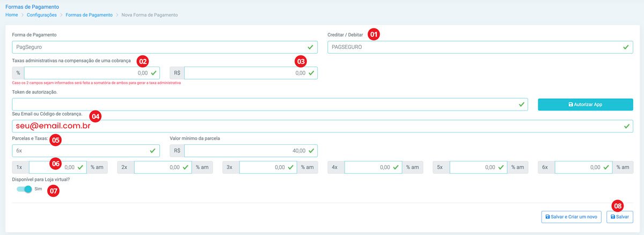Click green checkmark in Forma de Pagamento field
644x235 pixels.
[x=310, y=47]
